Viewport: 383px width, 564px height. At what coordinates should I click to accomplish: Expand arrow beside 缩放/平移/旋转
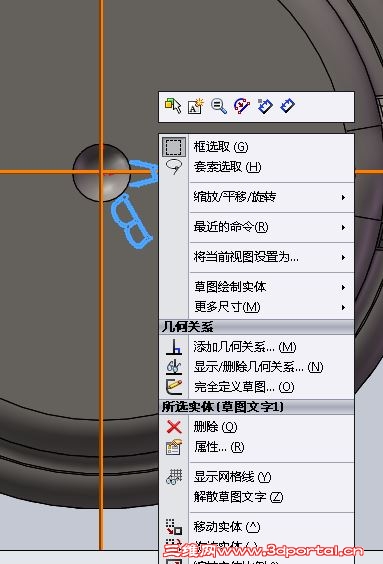click(x=343, y=197)
